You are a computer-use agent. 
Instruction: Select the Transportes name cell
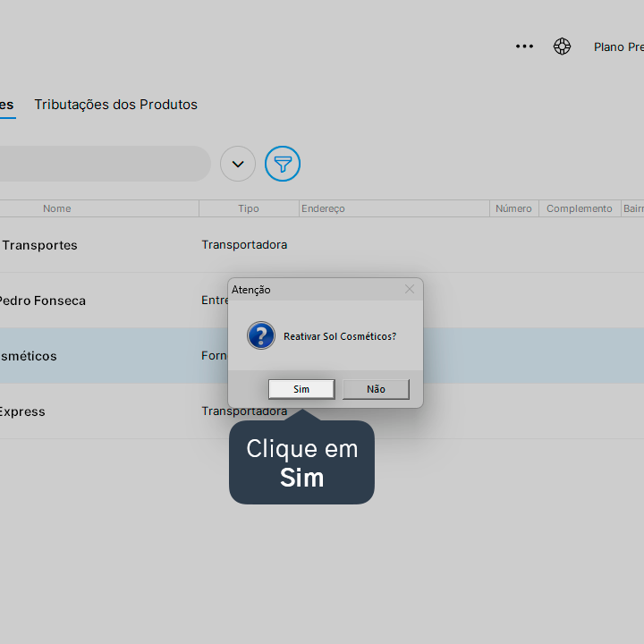coord(39,245)
